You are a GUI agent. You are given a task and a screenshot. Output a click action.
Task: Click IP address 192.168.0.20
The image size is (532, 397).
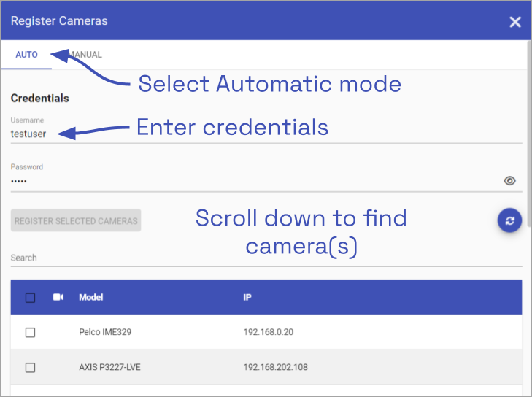pyautogui.click(x=268, y=332)
